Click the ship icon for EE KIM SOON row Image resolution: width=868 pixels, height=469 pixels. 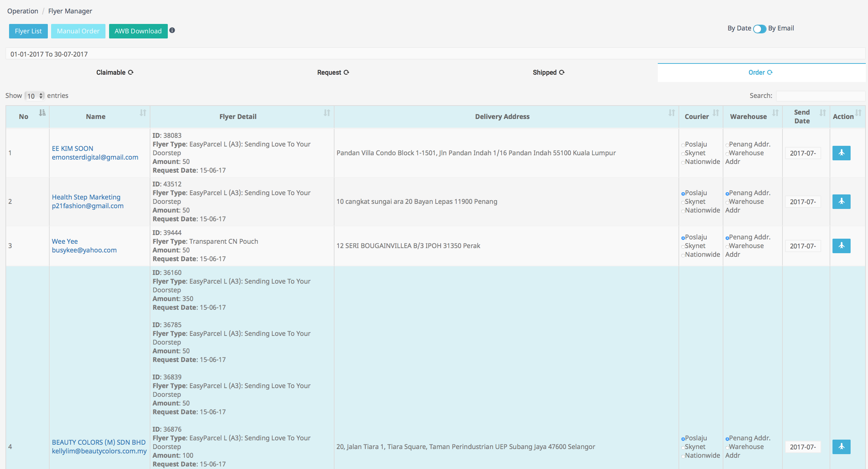pyautogui.click(x=841, y=153)
